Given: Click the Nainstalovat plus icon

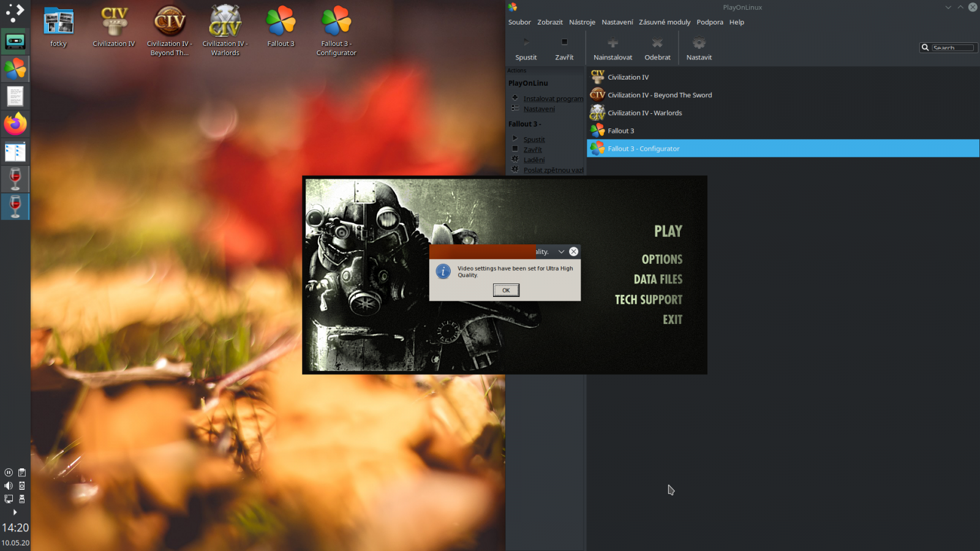Looking at the screenshot, I should tap(612, 42).
